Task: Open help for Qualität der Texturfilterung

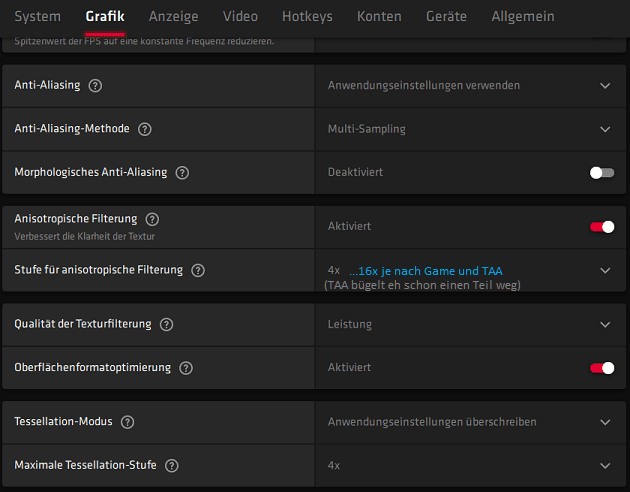Action: pyautogui.click(x=166, y=324)
